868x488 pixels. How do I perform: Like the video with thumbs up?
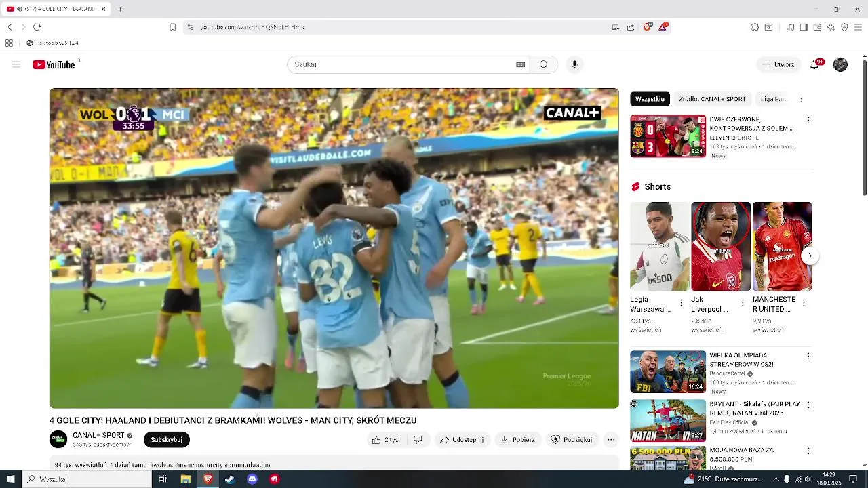tap(386, 439)
